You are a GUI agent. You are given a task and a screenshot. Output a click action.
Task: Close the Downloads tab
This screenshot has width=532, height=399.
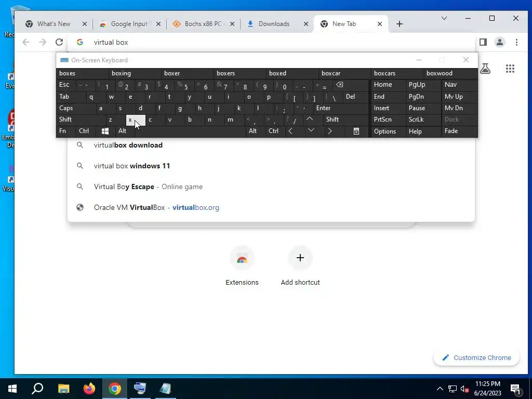pos(305,24)
